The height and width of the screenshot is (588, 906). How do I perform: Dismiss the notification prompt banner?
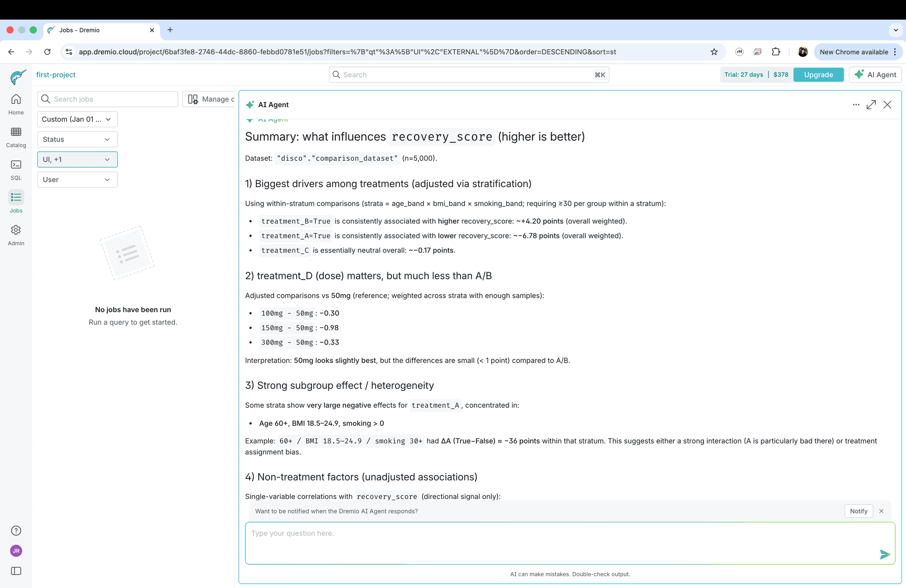tap(881, 511)
